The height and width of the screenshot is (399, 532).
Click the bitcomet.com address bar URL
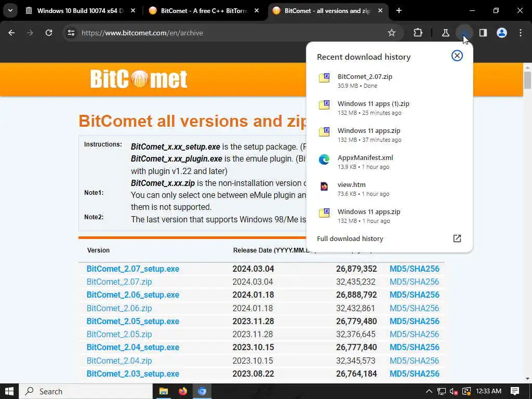[x=142, y=33]
